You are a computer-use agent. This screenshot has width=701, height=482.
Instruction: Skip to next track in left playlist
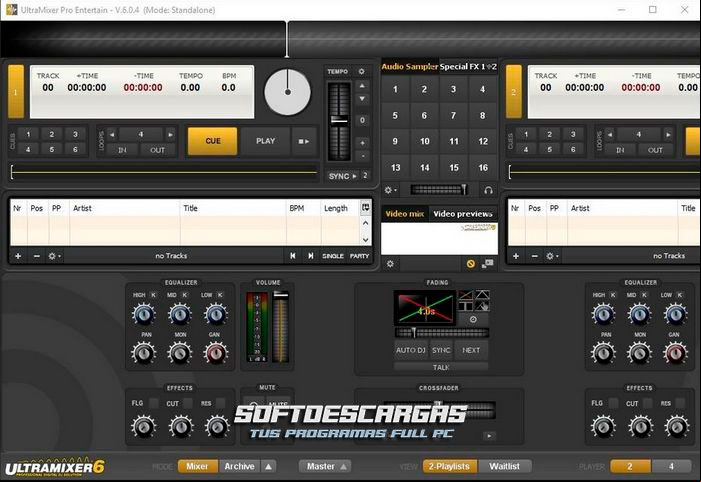tap(310, 256)
